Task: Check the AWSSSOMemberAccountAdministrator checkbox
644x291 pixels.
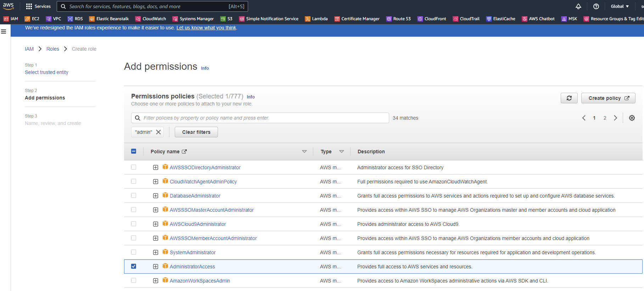Action: (x=134, y=238)
